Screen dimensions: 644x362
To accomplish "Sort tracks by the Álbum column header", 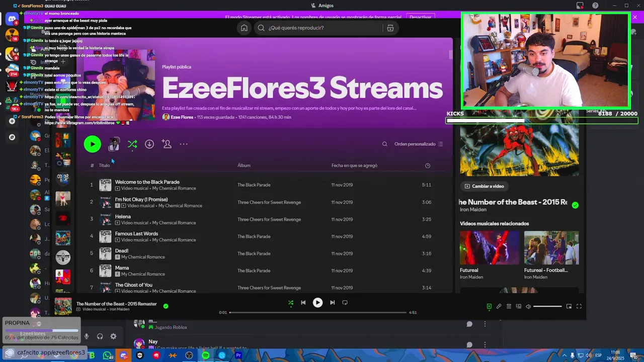I will 244,165.
